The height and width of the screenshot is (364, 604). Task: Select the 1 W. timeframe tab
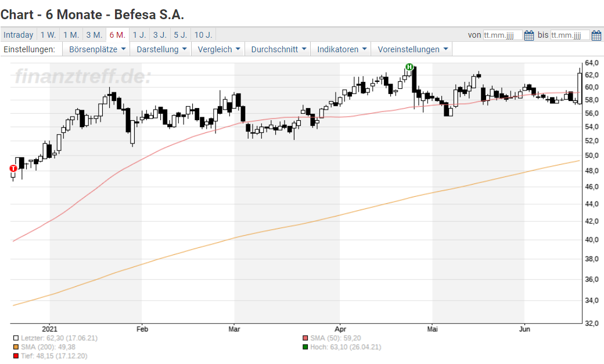click(48, 35)
